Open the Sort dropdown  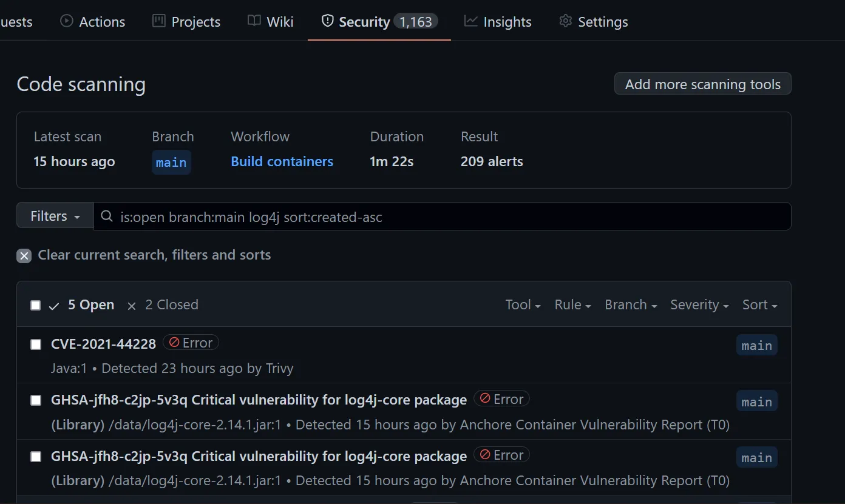[759, 305]
